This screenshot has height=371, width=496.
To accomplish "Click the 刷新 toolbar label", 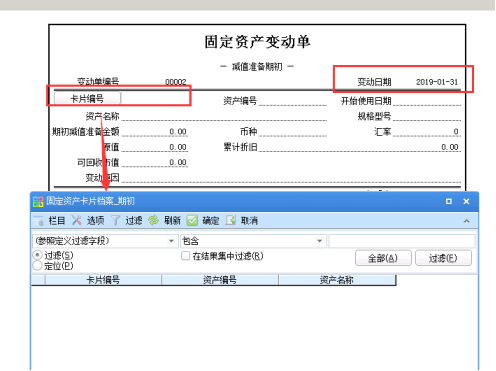I will pyautogui.click(x=172, y=221).
